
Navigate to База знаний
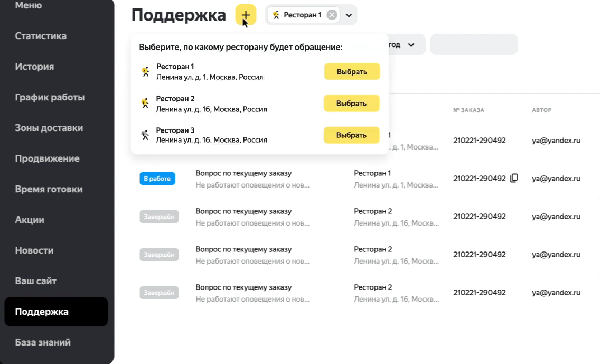click(x=43, y=342)
